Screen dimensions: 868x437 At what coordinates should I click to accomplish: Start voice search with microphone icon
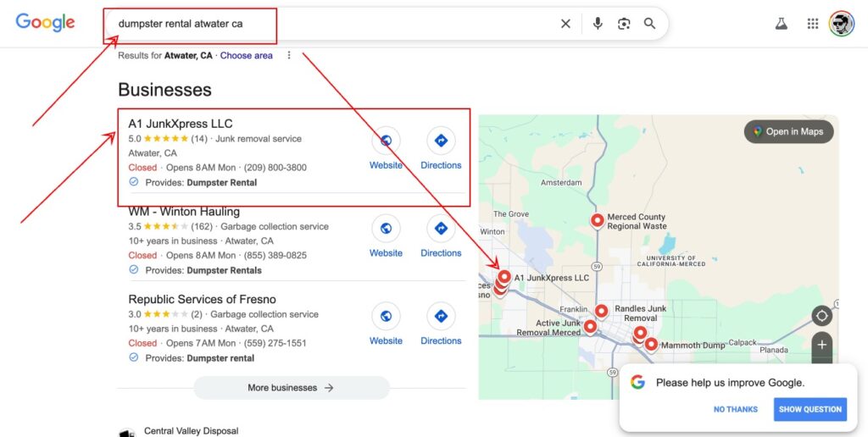pyautogui.click(x=598, y=24)
